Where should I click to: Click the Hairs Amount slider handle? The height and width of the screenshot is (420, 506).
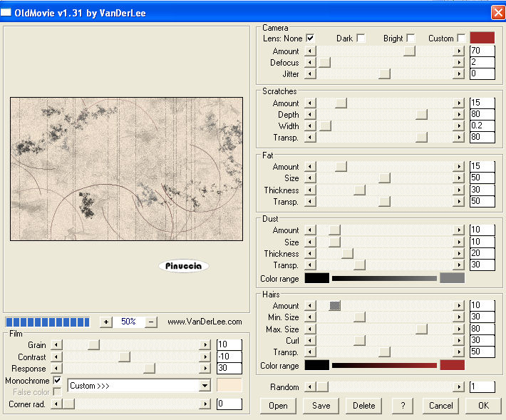[x=334, y=305]
